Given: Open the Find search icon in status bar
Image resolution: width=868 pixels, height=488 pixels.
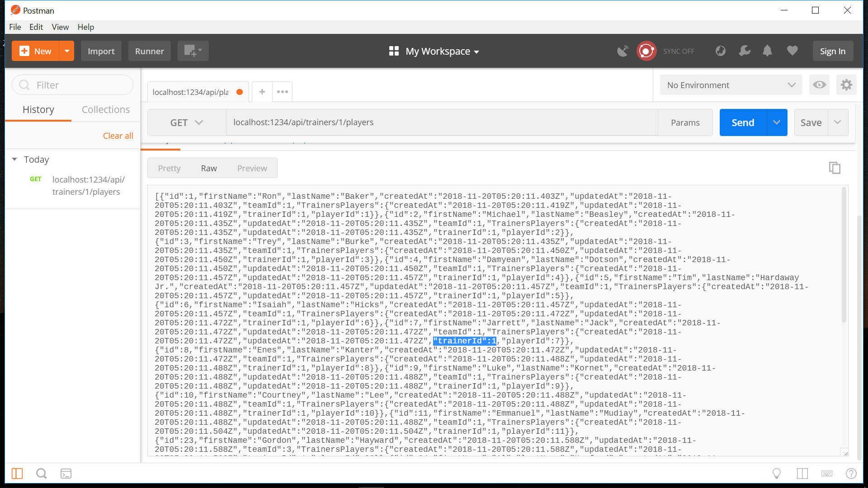Looking at the screenshot, I should point(41,474).
